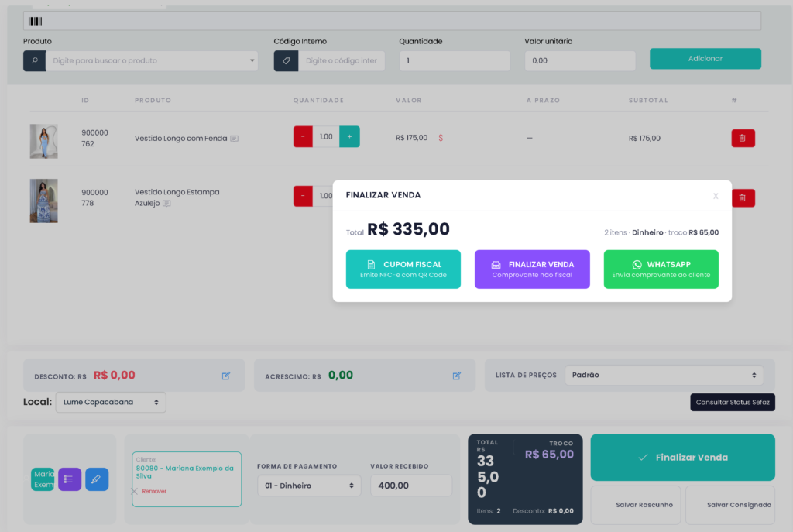The image size is (793, 532).
Task: Edit the Desconto value icon
Action: pos(226,376)
